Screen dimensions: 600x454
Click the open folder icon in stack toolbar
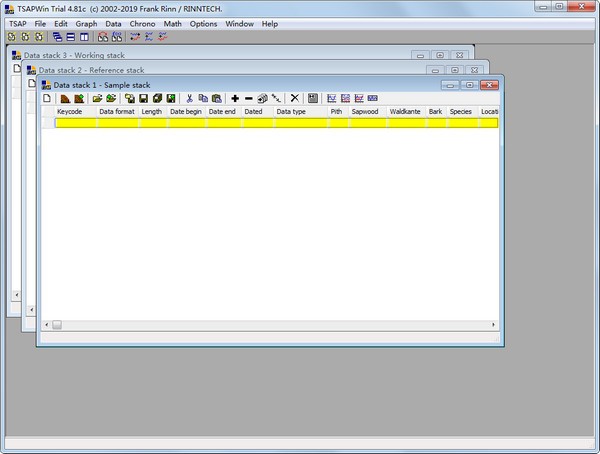(x=98, y=99)
